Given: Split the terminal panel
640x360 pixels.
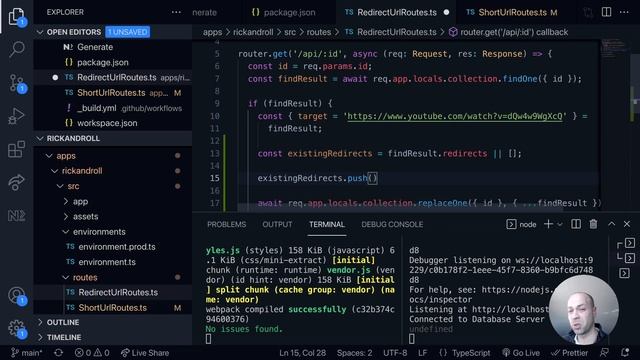Looking at the screenshot, I should pyautogui.click(x=576, y=224).
